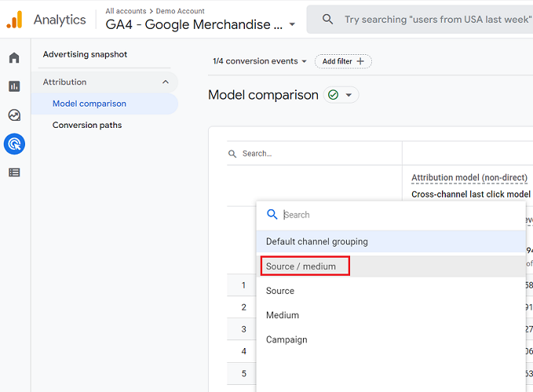This screenshot has height=392, width=533.
Task: Click the Google Analytics logo
Action: click(14, 20)
